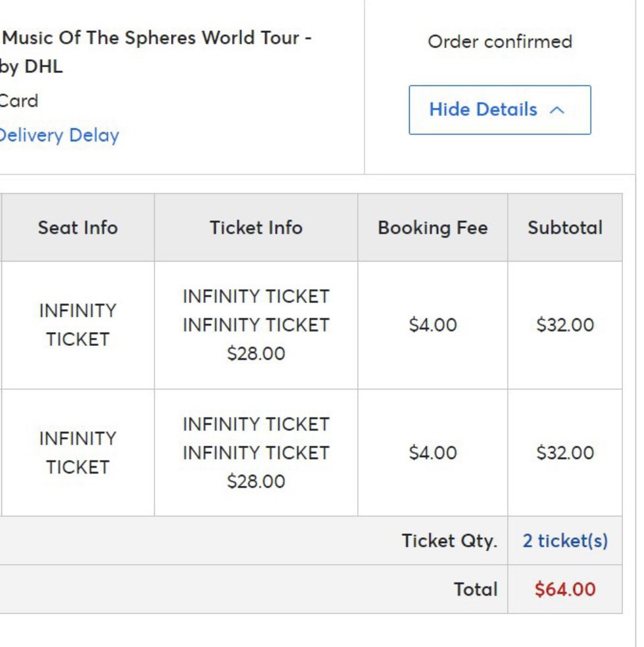Click the 2 ticket(s) link
Viewport: 644px width, 647px height.
coord(566,540)
